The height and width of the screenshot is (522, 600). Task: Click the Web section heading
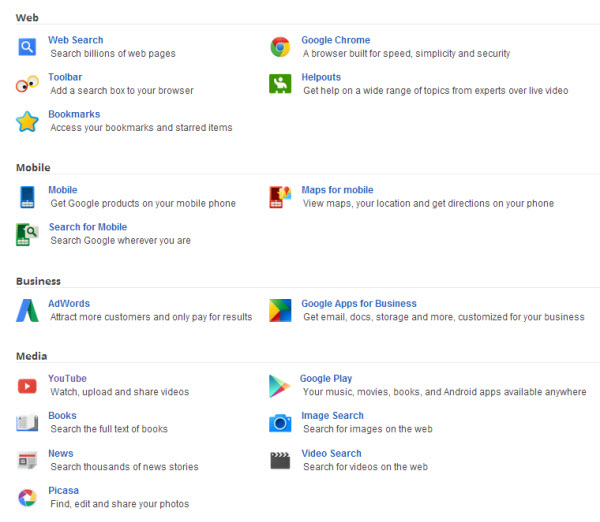[27, 18]
